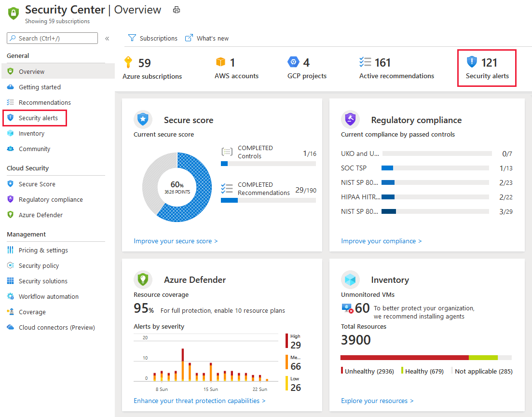This screenshot has width=532, height=417.
Task: Follow the Improve your secure score link
Action: pyautogui.click(x=176, y=241)
